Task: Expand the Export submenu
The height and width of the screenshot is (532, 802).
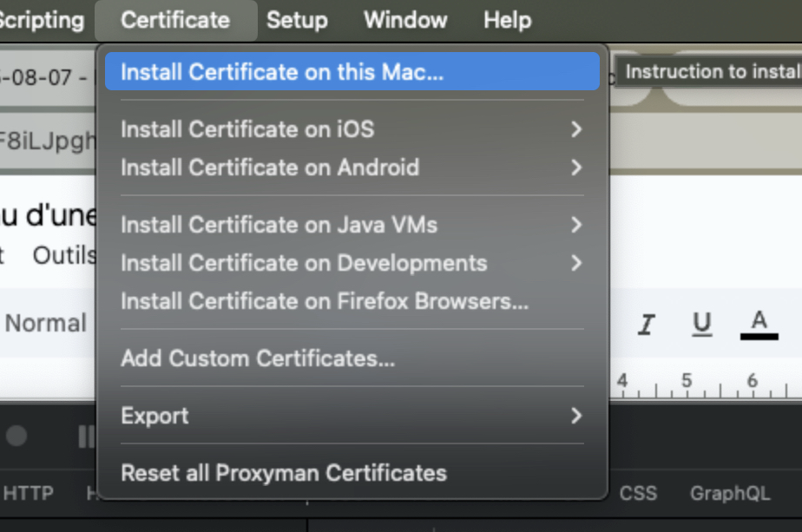Action: [351, 416]
